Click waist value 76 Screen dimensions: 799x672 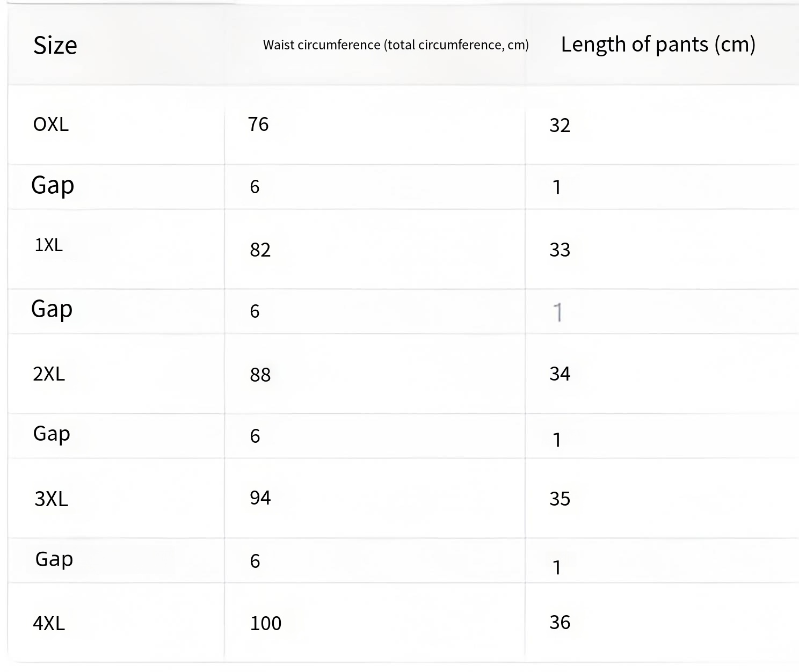point(258,125)
